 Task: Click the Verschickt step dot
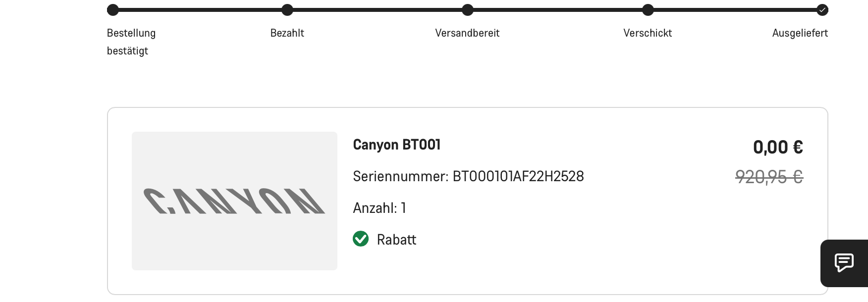[x=648, y=10]
